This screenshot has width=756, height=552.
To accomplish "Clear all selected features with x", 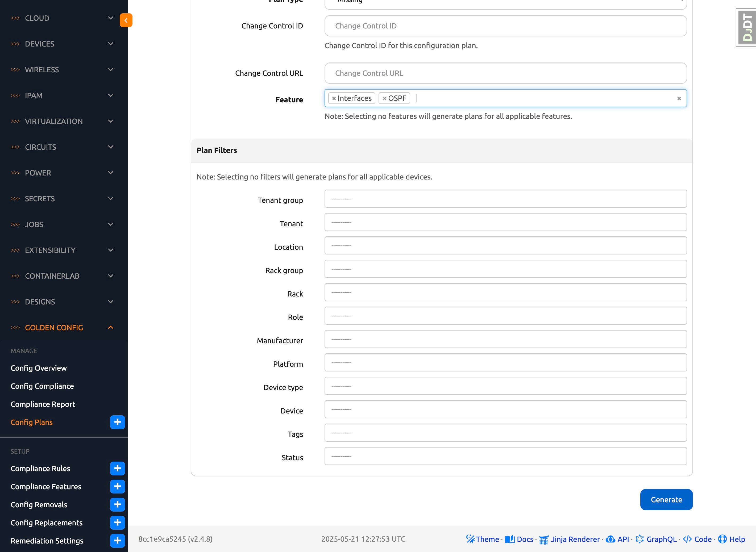I will (x=679, y=99).
